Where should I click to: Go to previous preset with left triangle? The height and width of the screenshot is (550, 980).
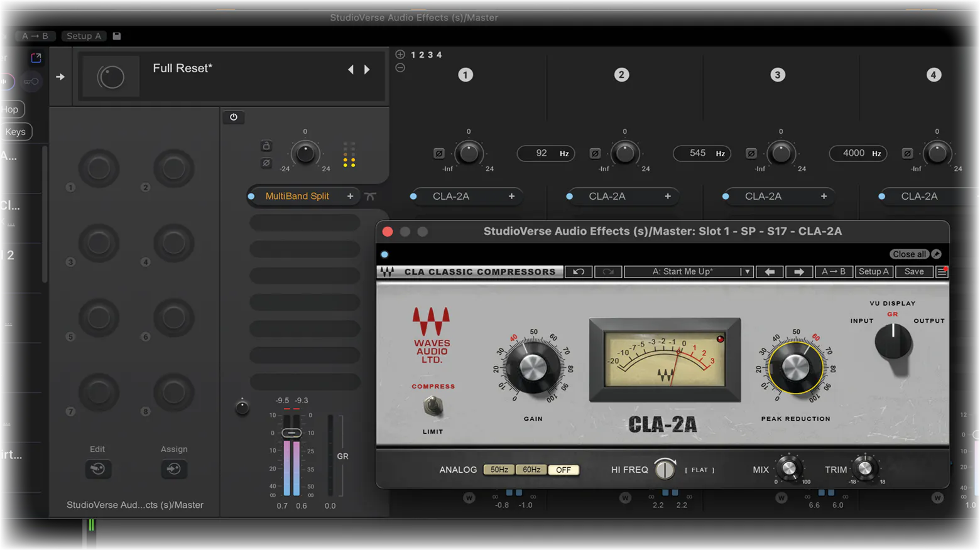tap(351, 70)
